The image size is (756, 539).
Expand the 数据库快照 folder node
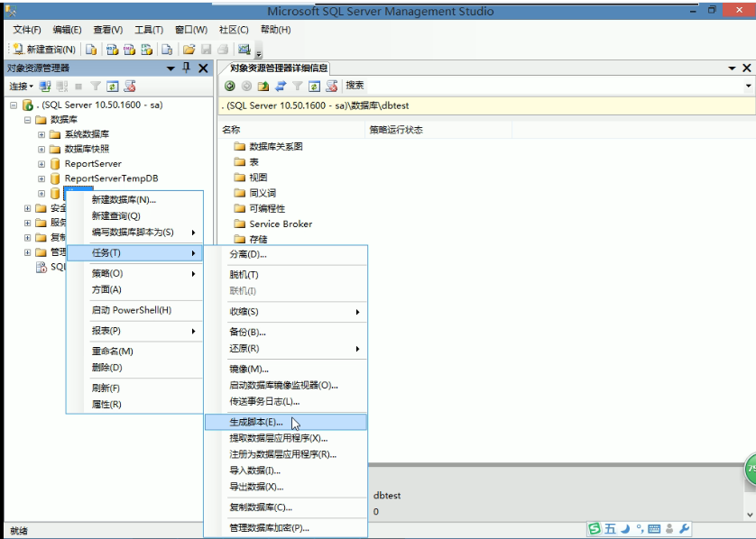pyautogui.click(x=41, y=150)
